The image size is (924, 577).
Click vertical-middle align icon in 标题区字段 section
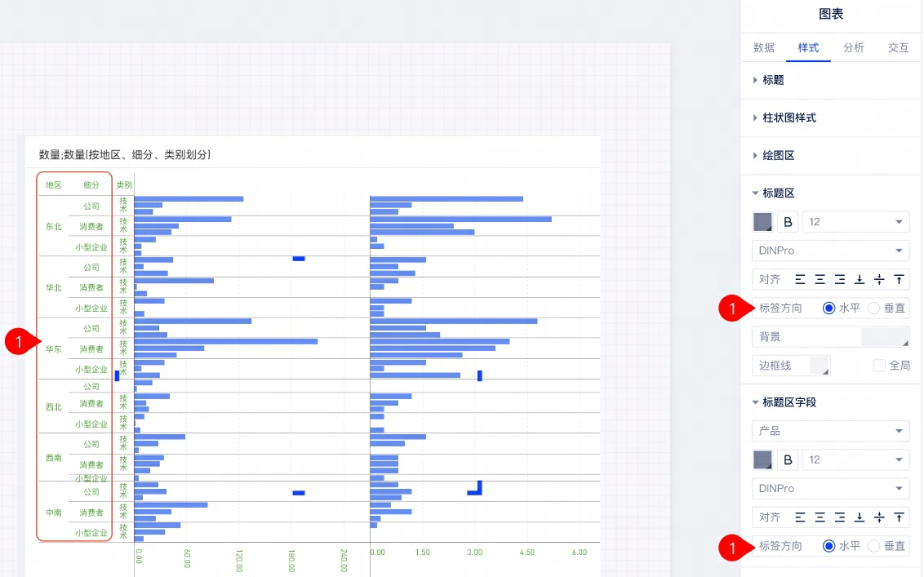tap(879, 517)
